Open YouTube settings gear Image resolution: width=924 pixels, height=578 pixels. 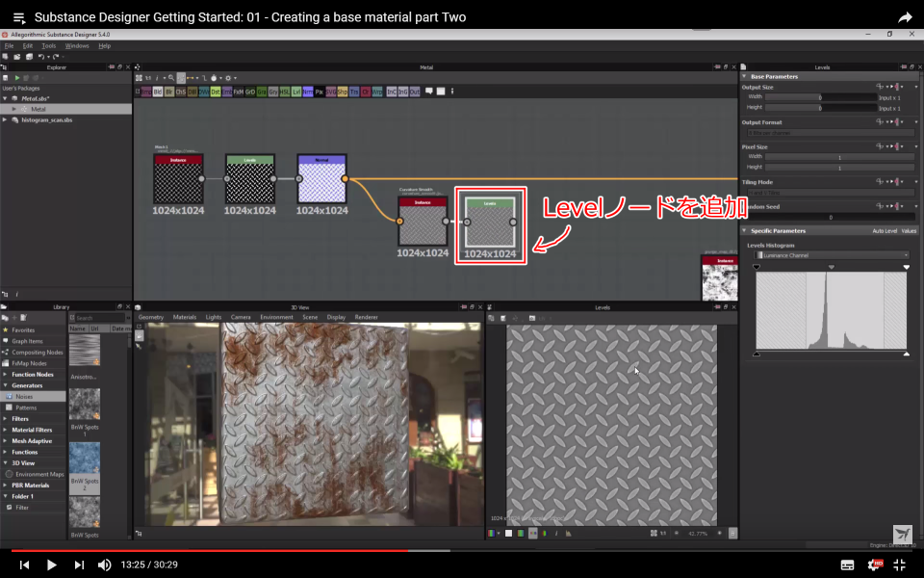[x=875, y=565]
